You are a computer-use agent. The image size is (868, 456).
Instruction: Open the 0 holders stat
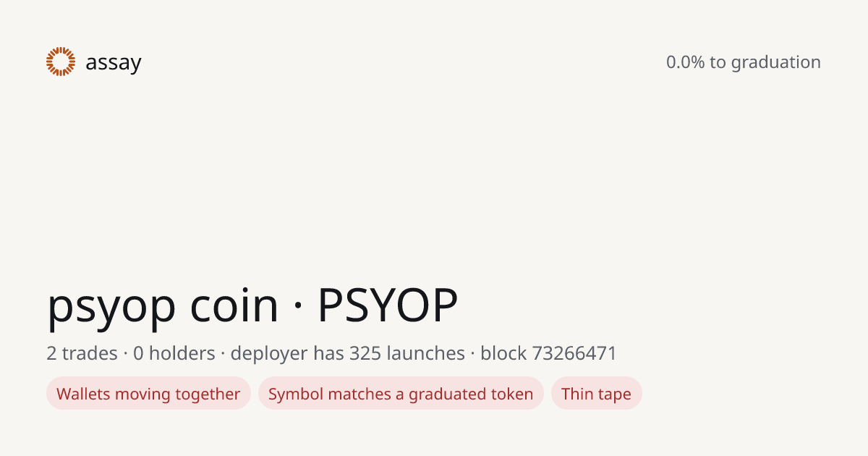coord(174,353)
